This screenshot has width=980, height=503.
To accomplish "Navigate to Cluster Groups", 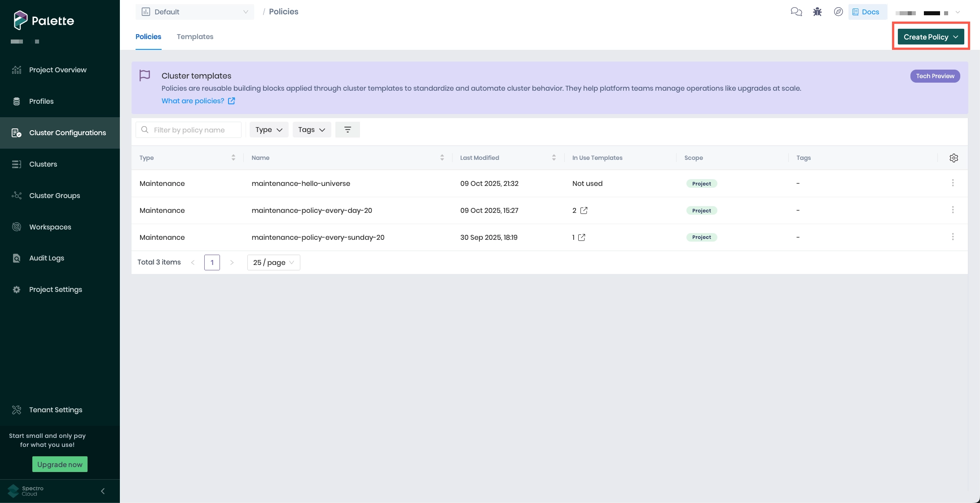I will (54, 195).
